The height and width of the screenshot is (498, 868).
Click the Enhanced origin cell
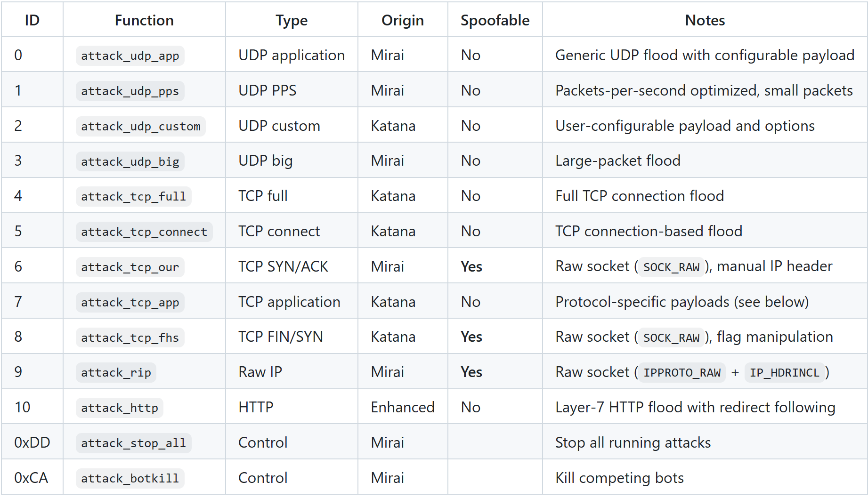point(402,407)
